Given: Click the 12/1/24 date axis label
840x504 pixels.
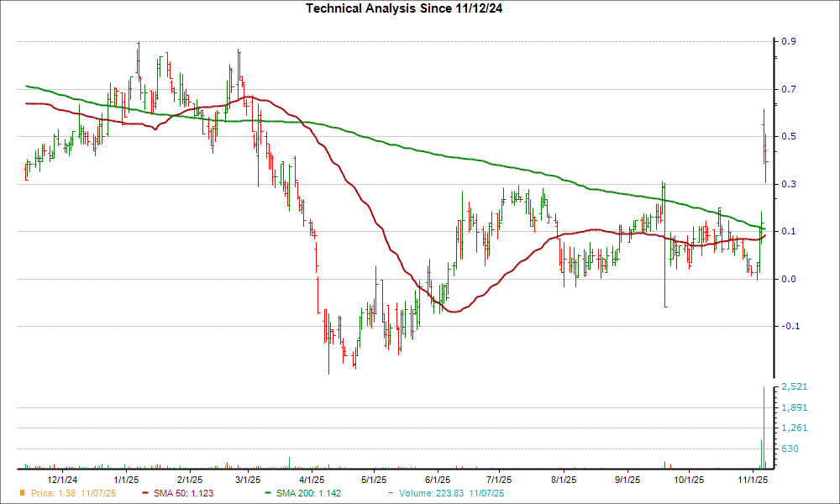Looking at the screenshot, I should click(63, 479).
